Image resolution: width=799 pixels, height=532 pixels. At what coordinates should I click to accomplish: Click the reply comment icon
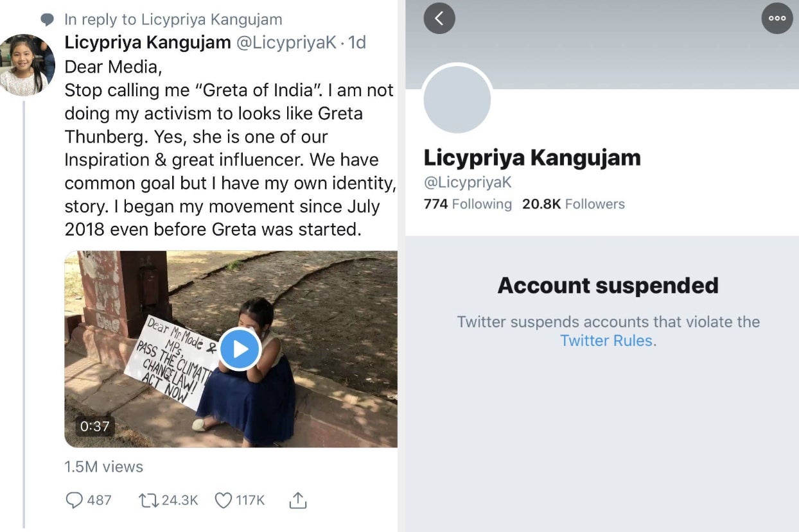pos(75,500)
